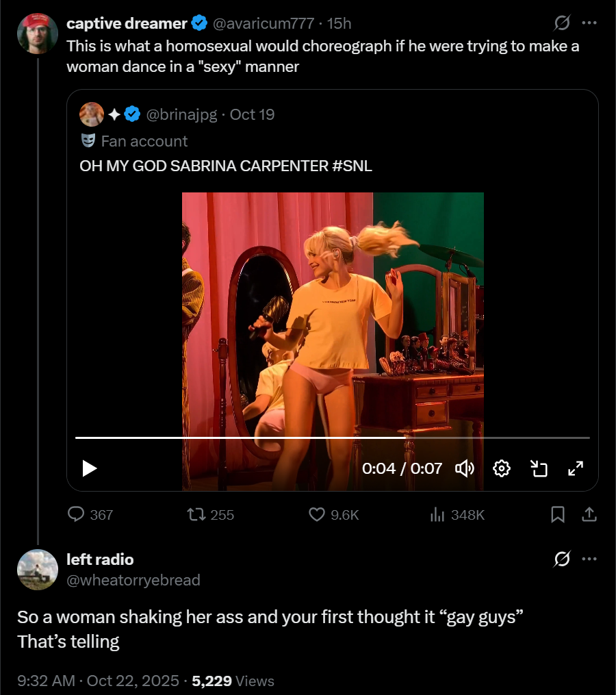
Task: Click the Grok icon on left radio's reply
Action: point(561,559)
